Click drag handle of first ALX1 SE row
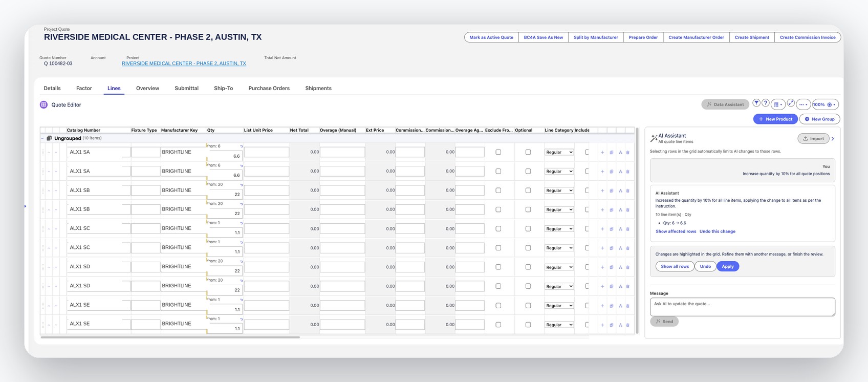Image resolution: width=868 pixels, height=382 pixels. (x=43, y=305)
